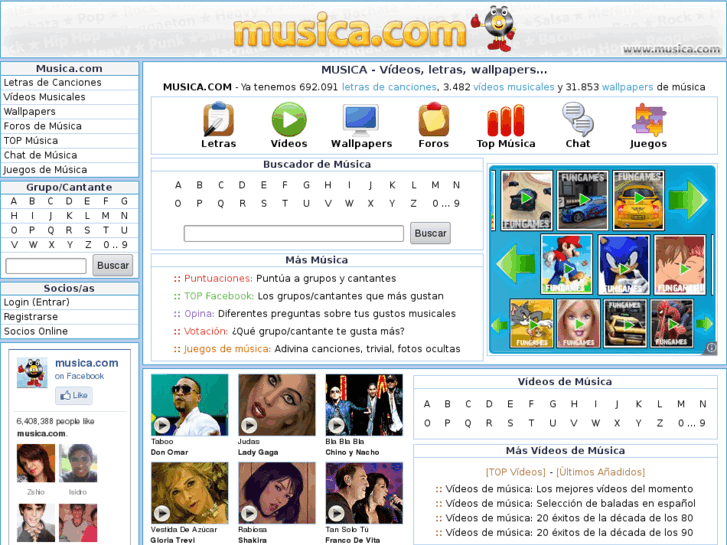Open the letras de canciones link
This screenshot has width=727, height=545.
point(389,87)
